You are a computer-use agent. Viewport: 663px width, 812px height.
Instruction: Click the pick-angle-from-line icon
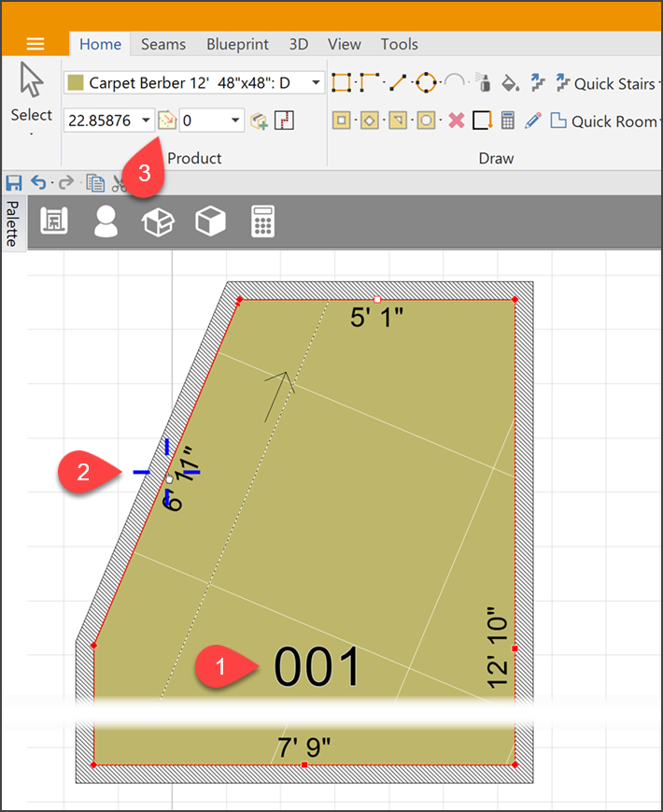[x=167, y=121]
